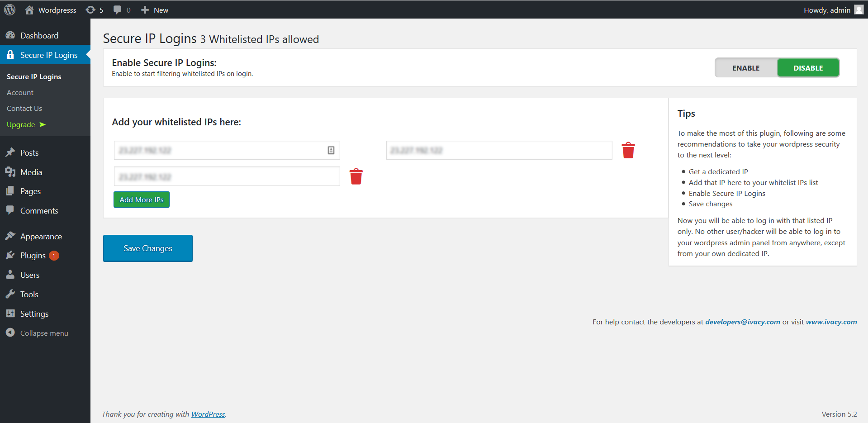The width and height of the screenshot is (868, 423).
Task: Collapse the admin sidebar menu
Action: 10,333
